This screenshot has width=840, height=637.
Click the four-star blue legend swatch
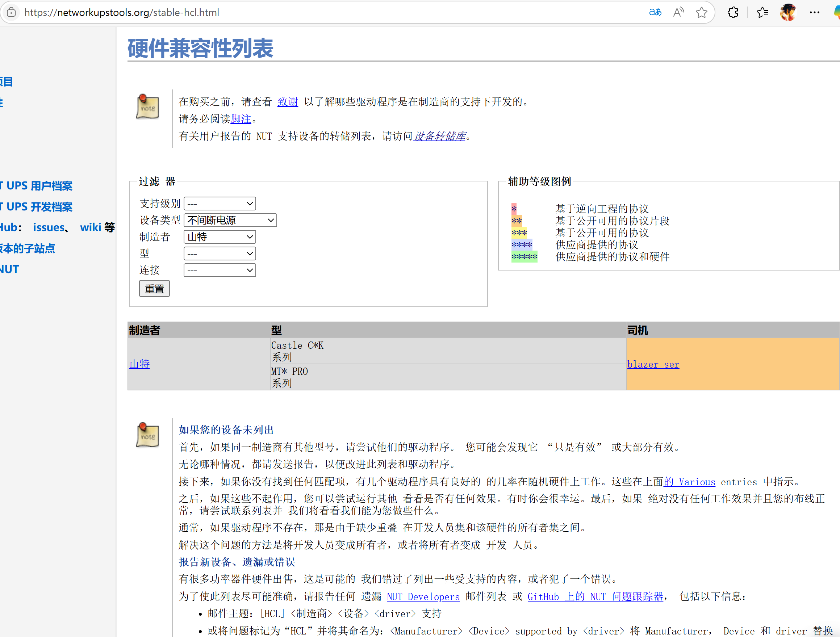pos(522,244)
